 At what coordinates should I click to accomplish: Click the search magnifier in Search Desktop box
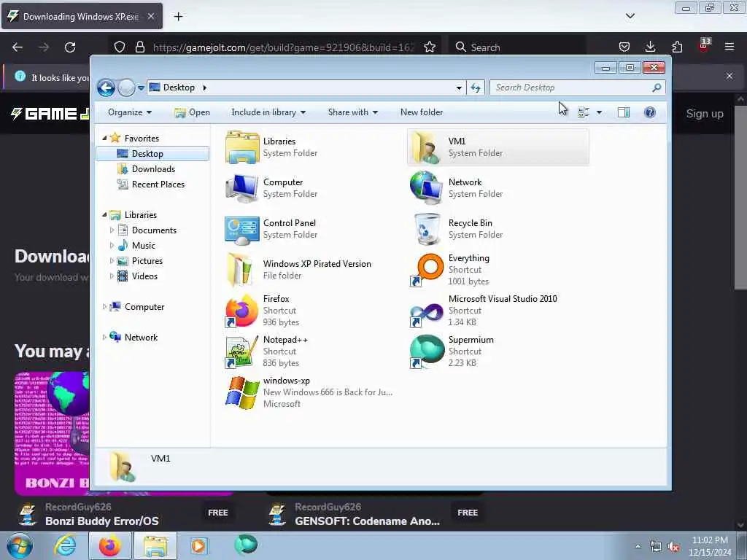[x=657, y=87]
